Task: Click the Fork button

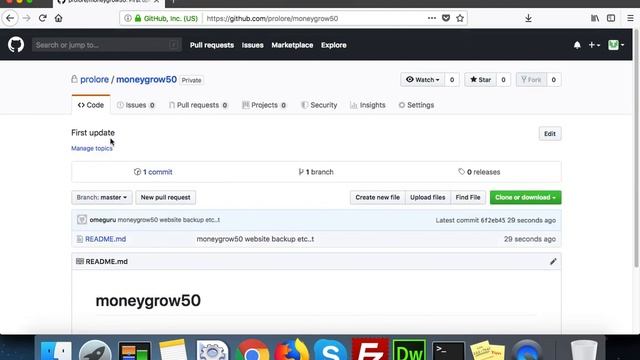Action: pyautogui.click(x=531, y=80)
